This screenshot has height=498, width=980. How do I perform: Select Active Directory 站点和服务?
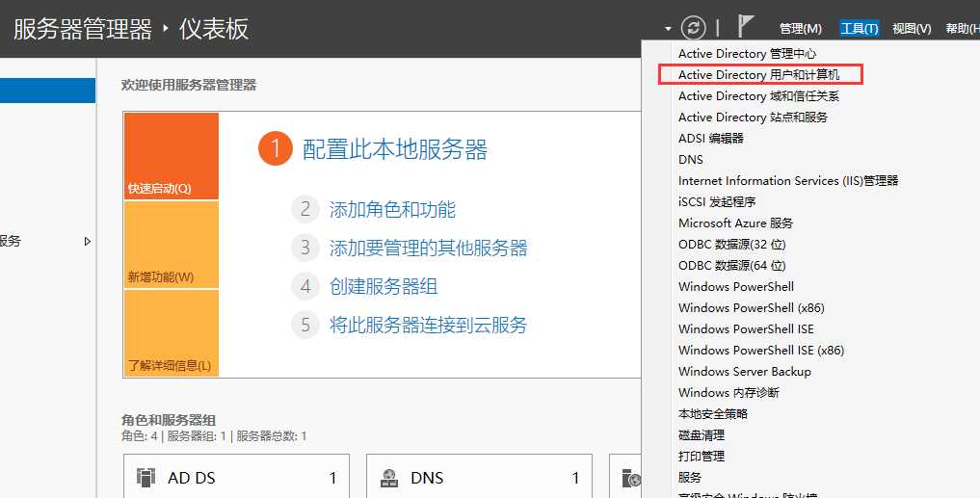pyautogui.click(x=754, y=118)
